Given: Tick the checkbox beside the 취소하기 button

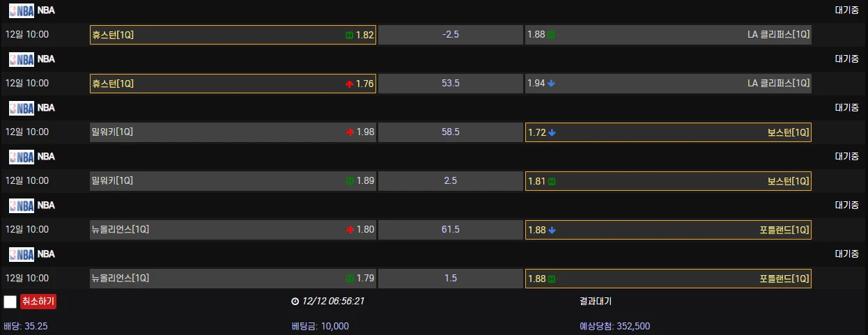Looking at the screenshot, I should coord(10,302).
